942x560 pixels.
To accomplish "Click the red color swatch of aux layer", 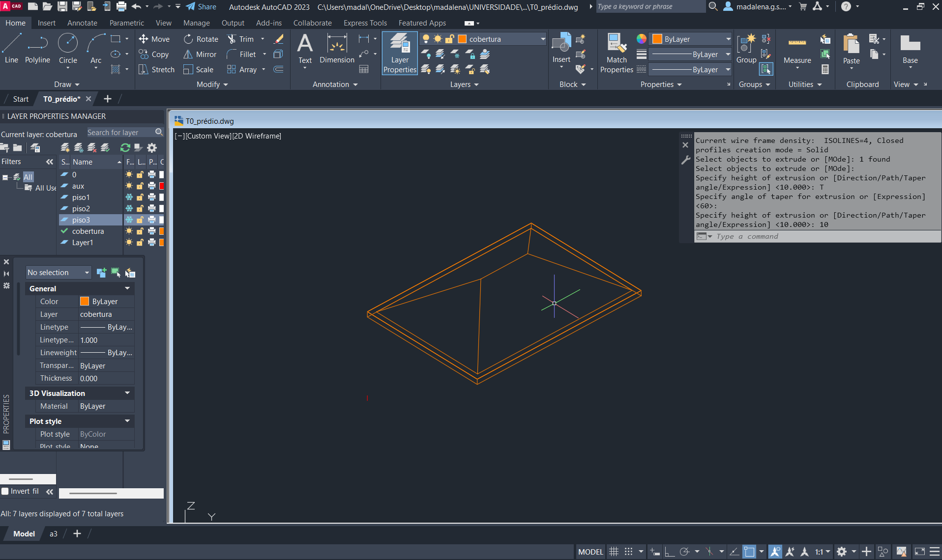I will [x=161, y=186].
